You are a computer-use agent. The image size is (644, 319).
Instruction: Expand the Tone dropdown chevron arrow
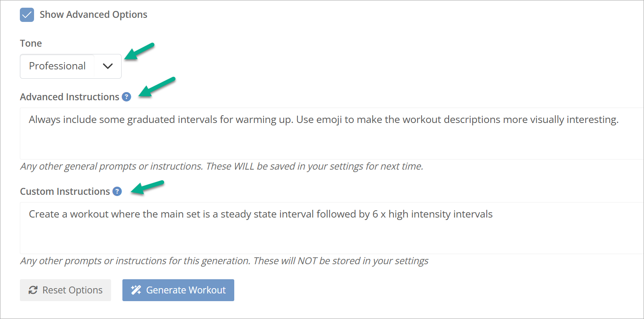108,66
